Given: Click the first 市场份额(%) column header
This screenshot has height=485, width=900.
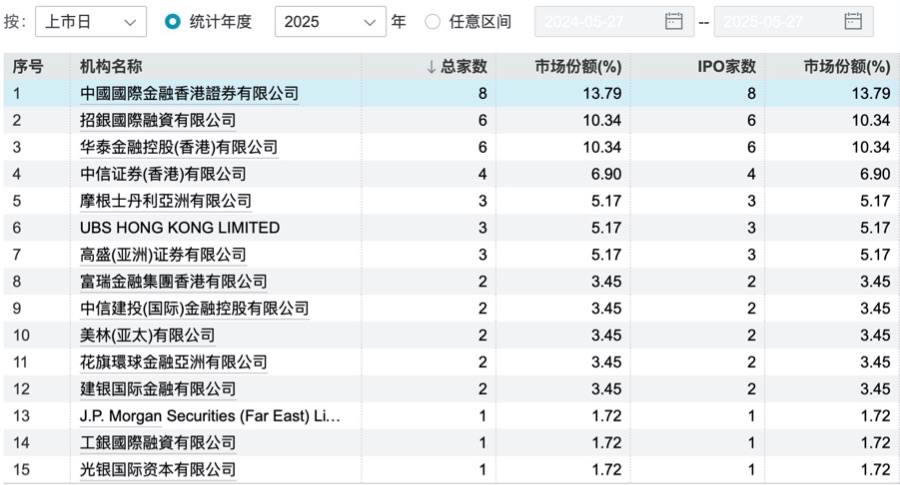Looking at the screenshot, I should [578, 67].
